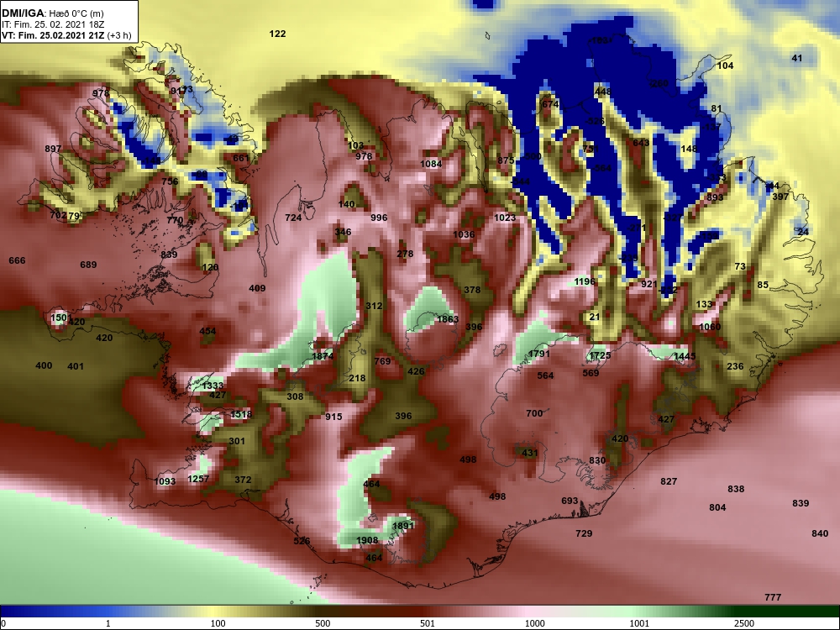Click the map value 689
This screenshot has height=630, width=840.
click(88, 264)
